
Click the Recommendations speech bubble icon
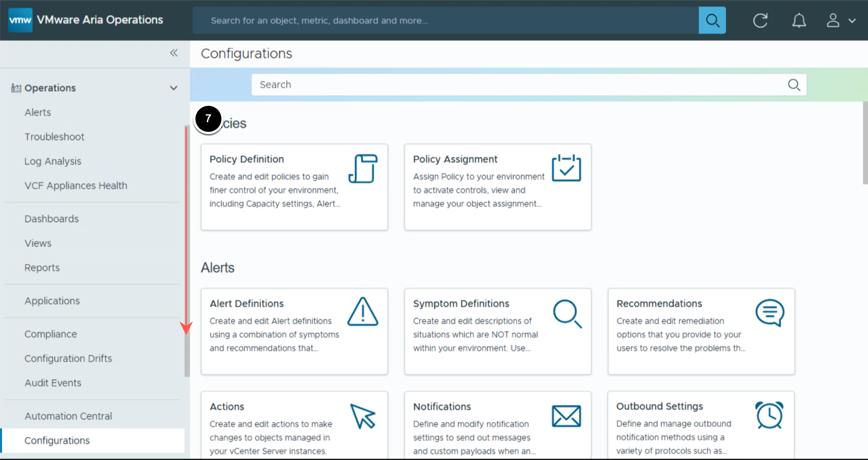coord(769,312)
